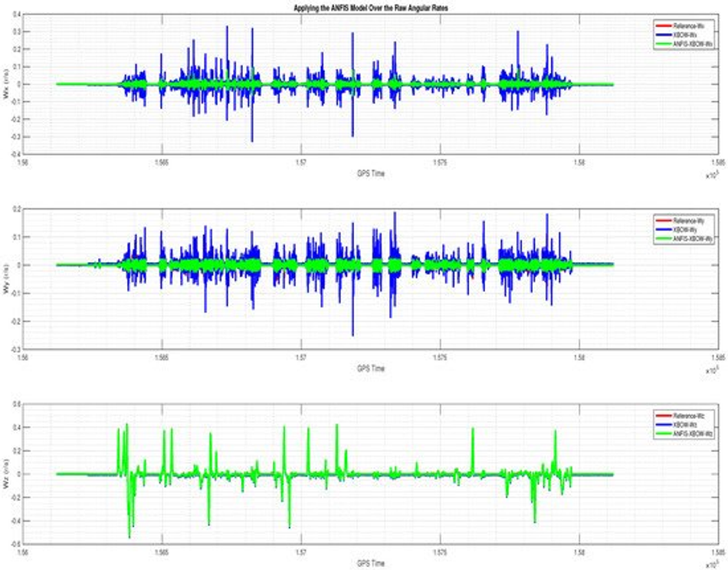Click GPS Time label under bottom plot
This screenshot has width=728, height=570.
tap(371, 563)
